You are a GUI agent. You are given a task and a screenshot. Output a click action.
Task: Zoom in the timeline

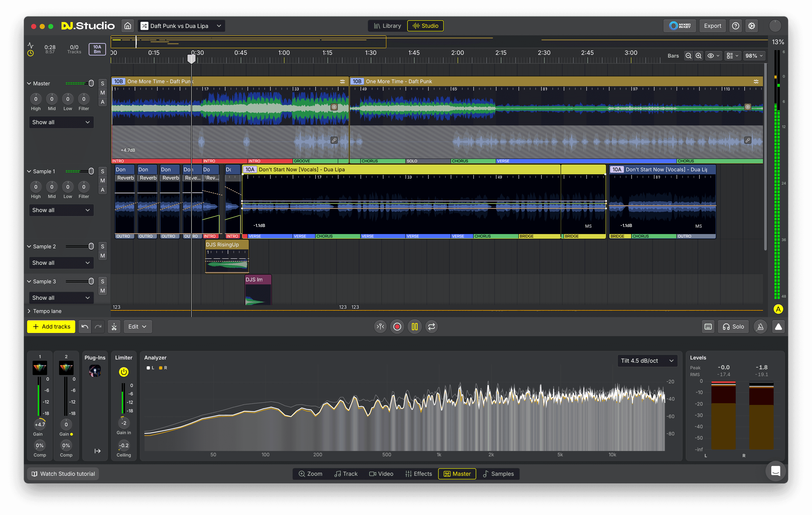coord(699,56)
